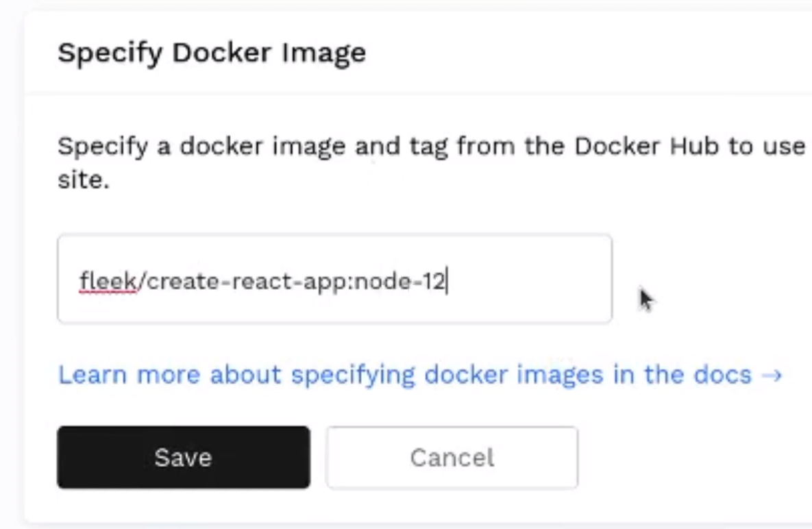Cancel the docker image dialog

tap(452, 458)
